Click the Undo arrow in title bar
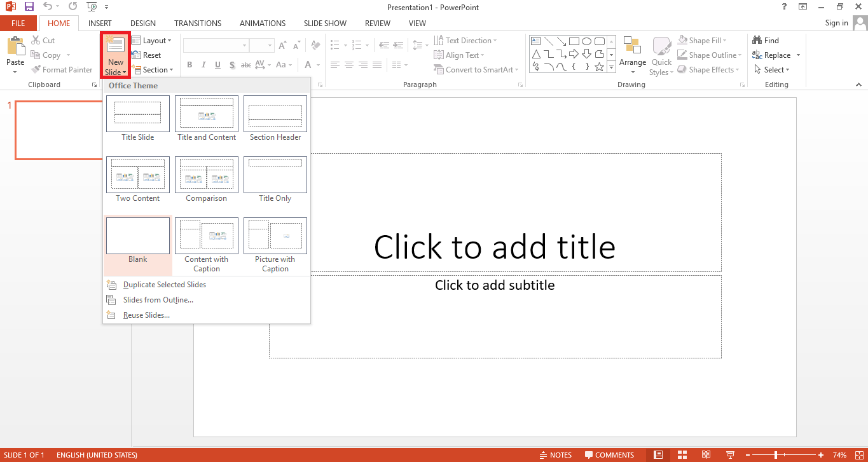Viewport: 868px width, 462px height. click(x=48, y=7)
